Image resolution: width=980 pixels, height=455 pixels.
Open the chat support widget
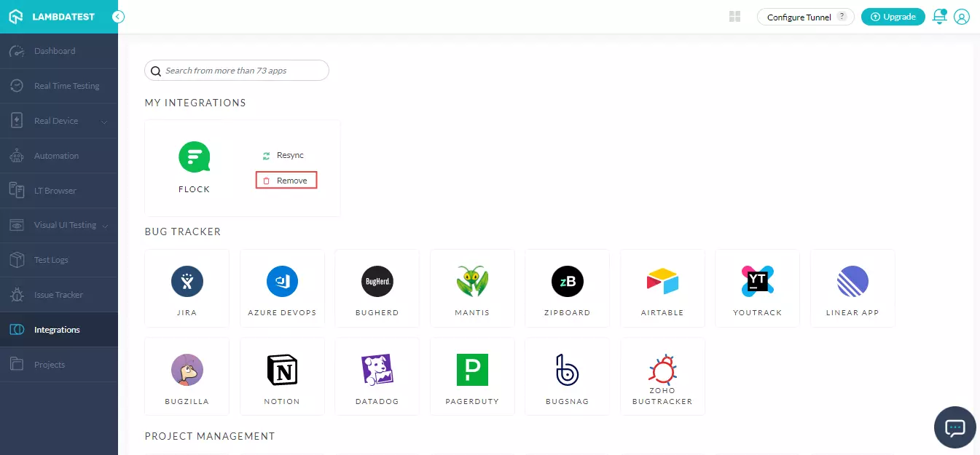tap(954, 427)
